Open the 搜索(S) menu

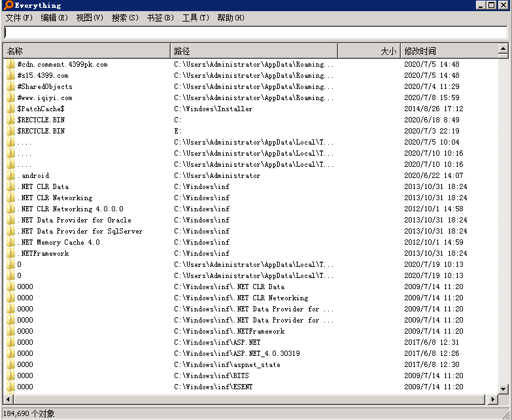125,18
